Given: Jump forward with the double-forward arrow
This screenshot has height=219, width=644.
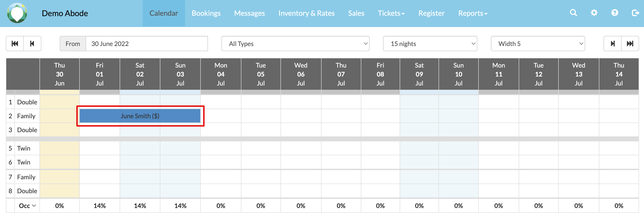Looking at the screenshot, I should 630,44.
